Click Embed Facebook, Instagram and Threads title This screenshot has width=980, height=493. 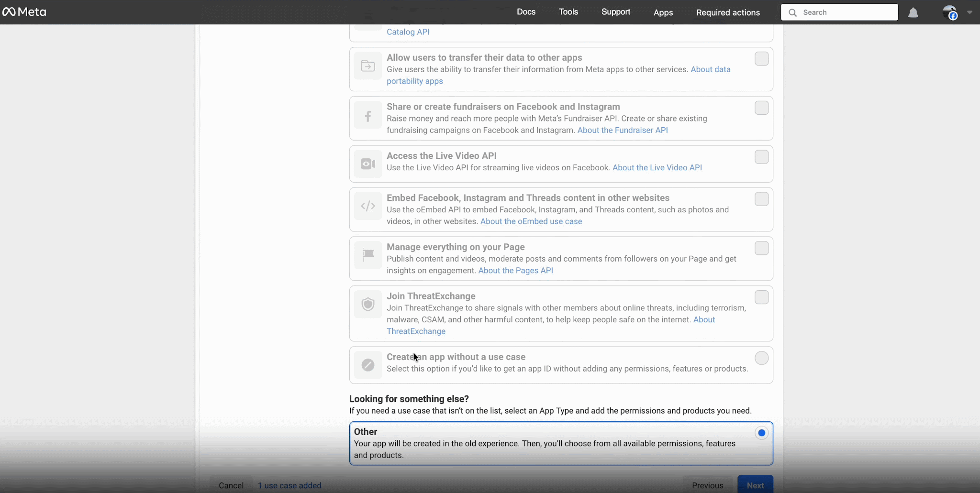528,198
